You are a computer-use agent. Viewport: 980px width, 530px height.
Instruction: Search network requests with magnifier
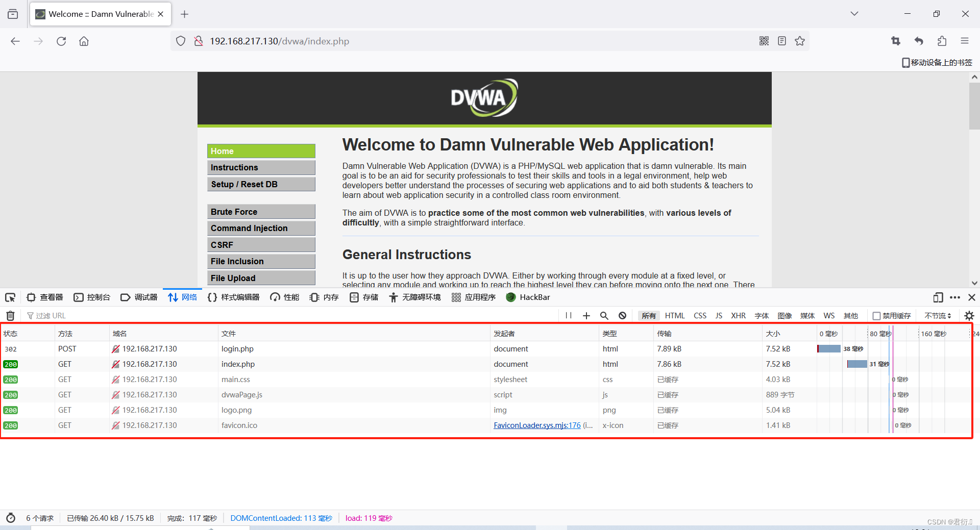tap(604, 316)
